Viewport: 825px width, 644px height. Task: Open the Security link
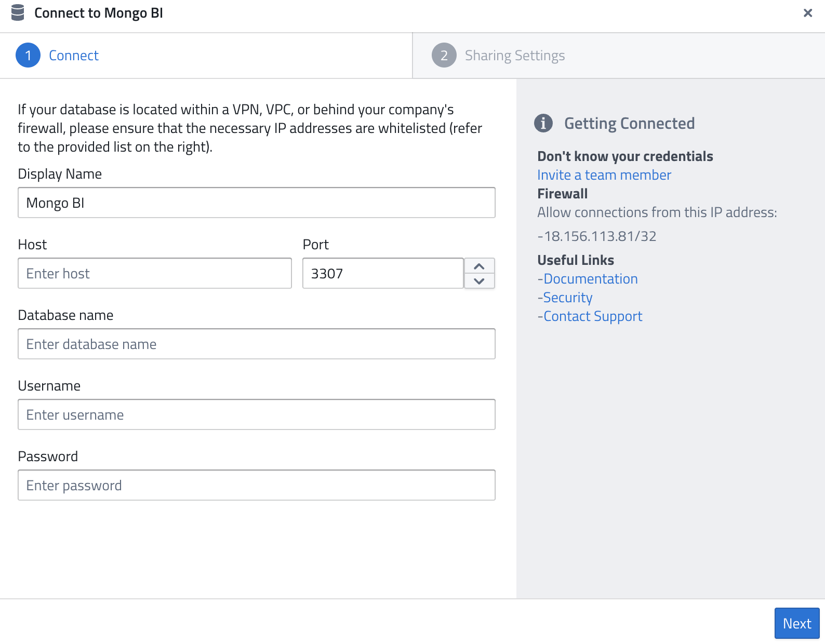point(567,298)
